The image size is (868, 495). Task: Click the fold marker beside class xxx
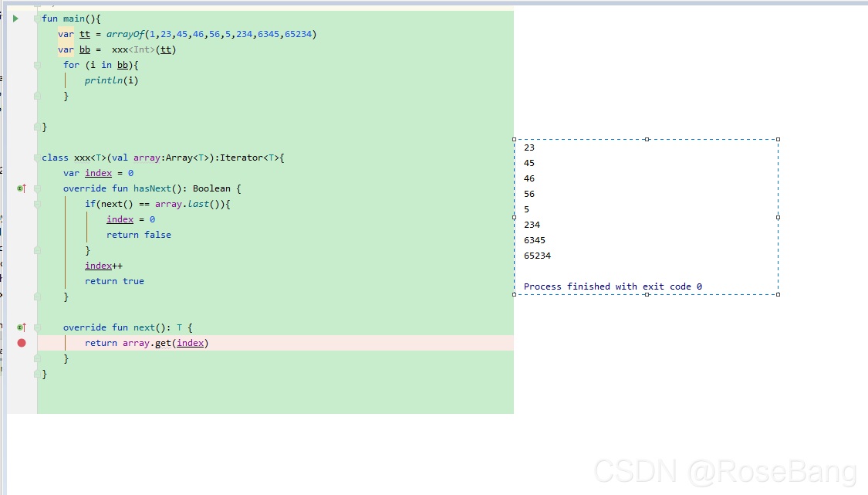click(x=36, y=157)
